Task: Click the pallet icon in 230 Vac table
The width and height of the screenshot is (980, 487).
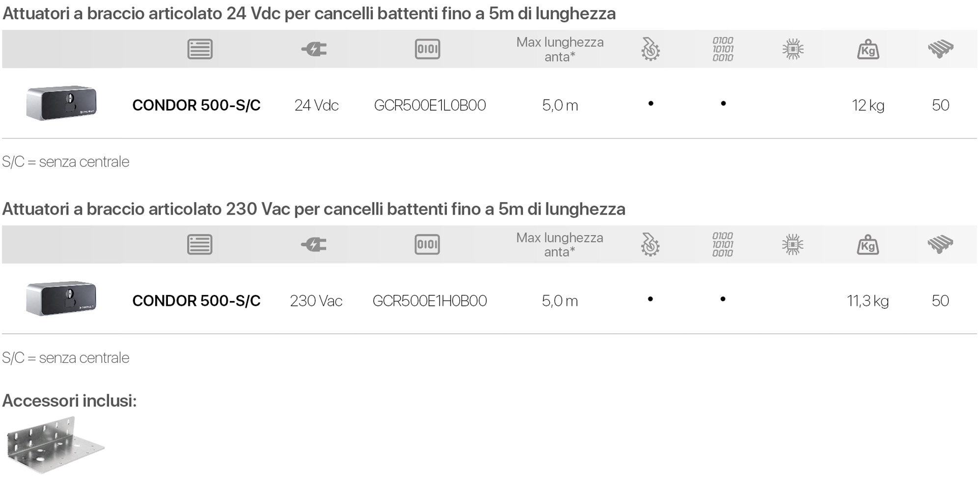Action: click(x=940, y=244)
